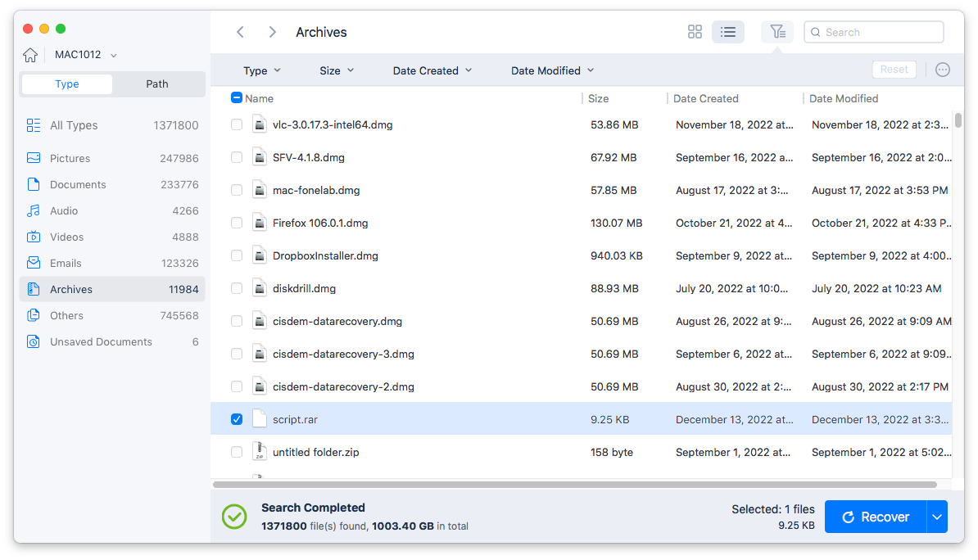Select the Type tab in sidebar
978x560 pixels.
click(x=66, y=84)
